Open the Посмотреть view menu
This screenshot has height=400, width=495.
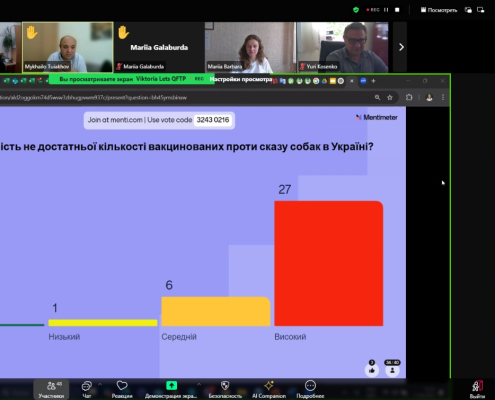[x=439, y=10]
